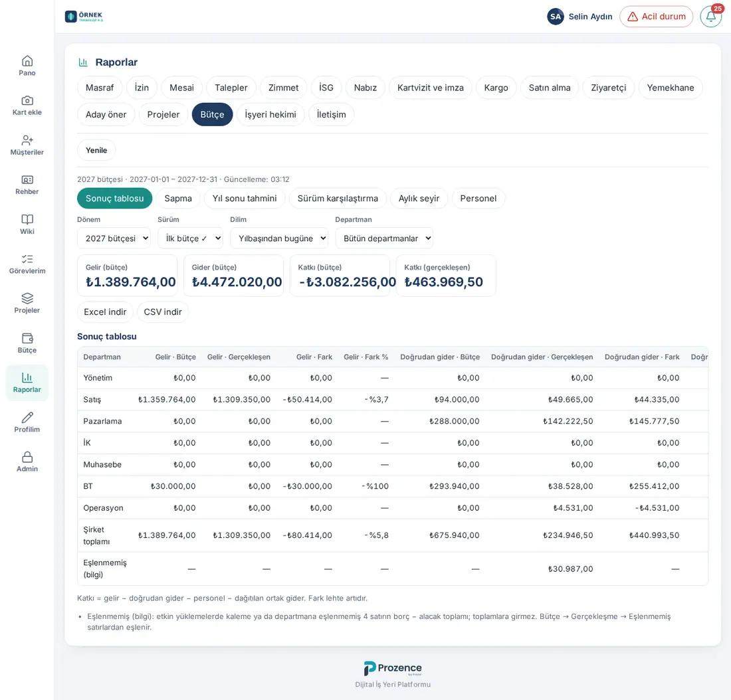Click the Selin Aydın user name
The height and width of the screenshot is (700, 731).
(591, 17)
